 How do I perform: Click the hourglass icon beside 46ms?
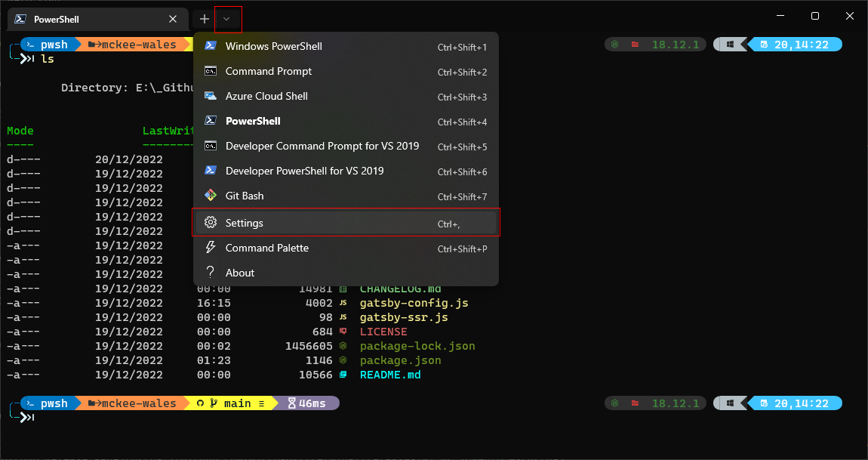[x=292, y=403]
